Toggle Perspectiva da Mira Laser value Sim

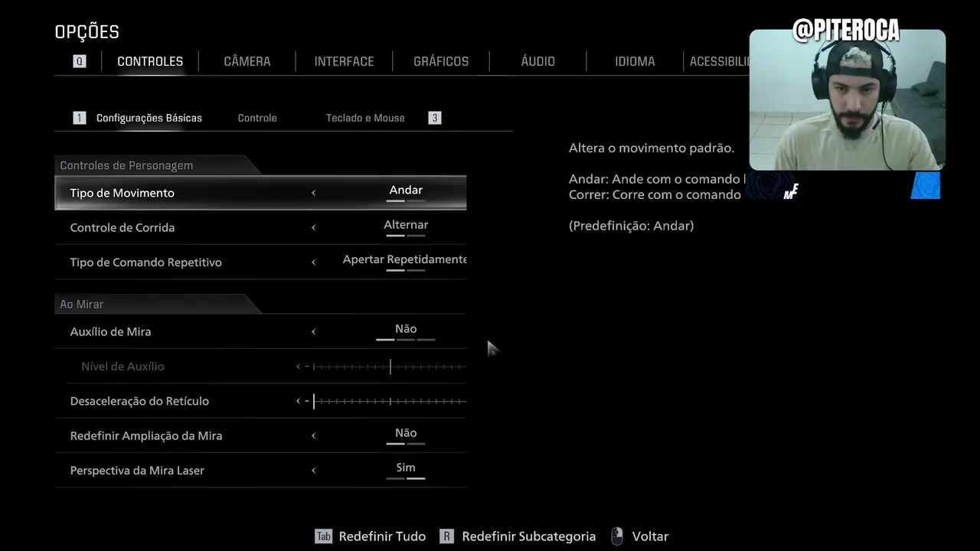[406, 469]
